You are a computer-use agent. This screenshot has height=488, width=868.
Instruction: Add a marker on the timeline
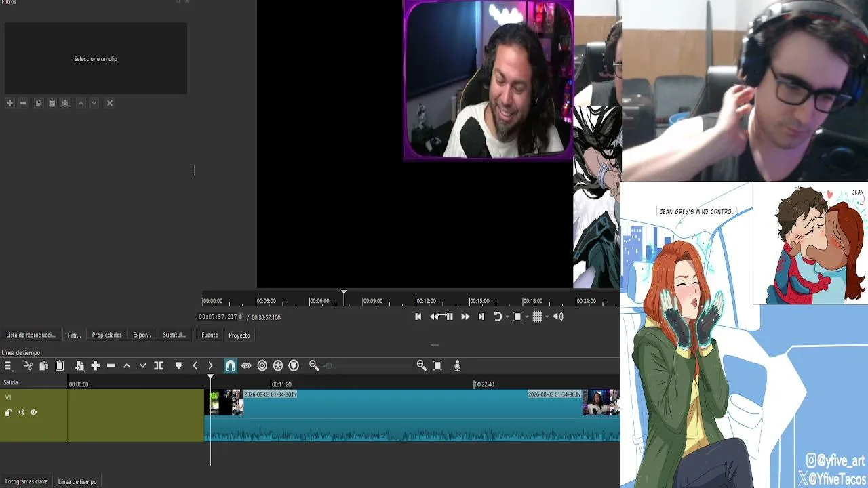click(179, 365)
